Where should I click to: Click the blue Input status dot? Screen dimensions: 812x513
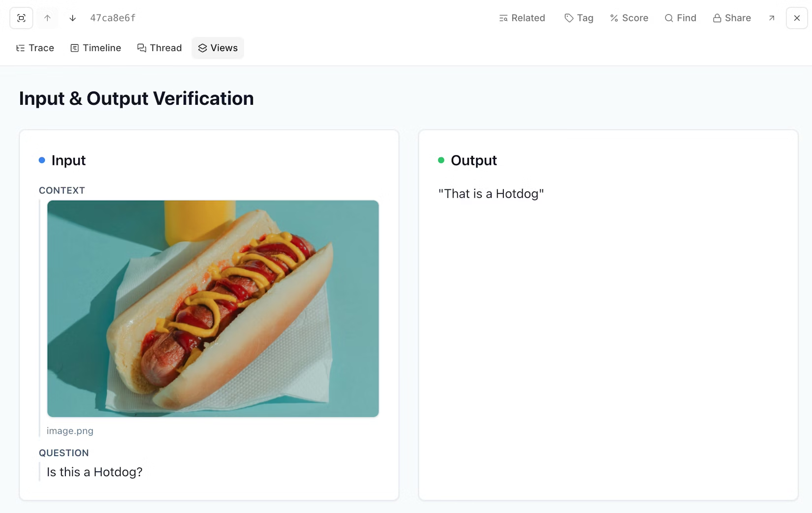click(x=42, y=160)
